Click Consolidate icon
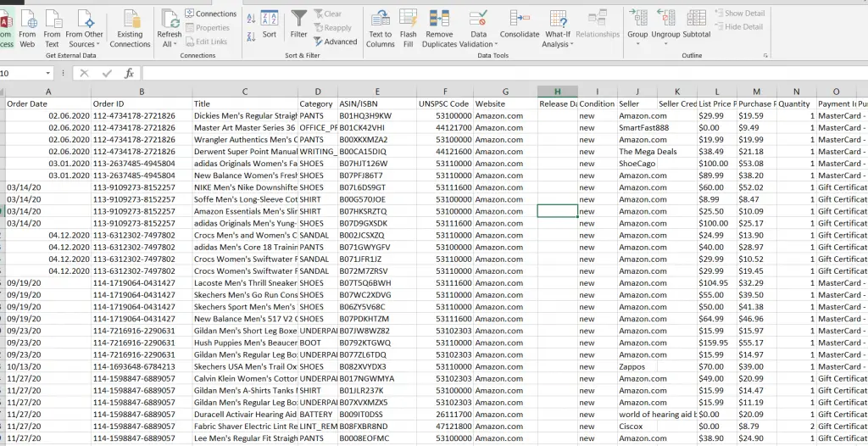The image size is (868, 446). pos(520,25)
